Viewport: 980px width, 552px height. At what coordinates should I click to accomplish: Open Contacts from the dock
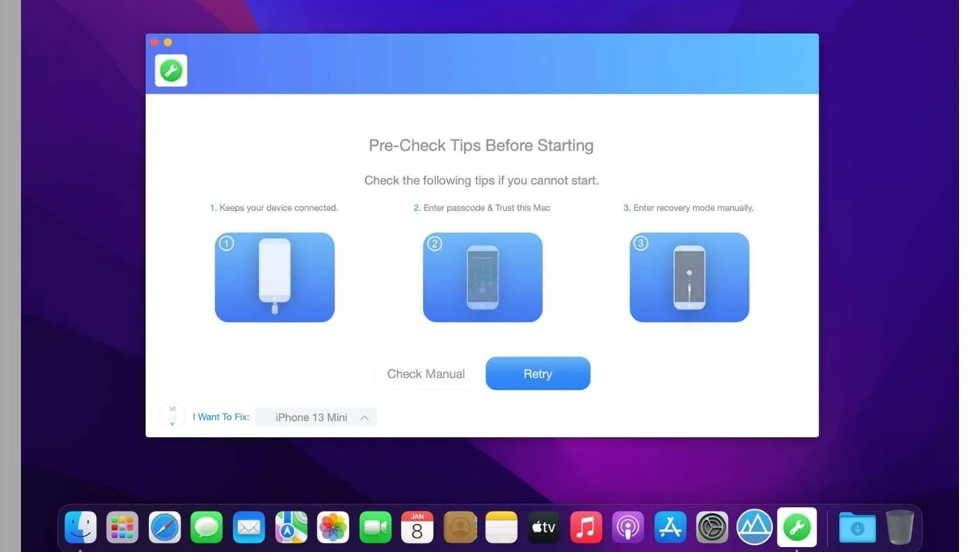pos(460,527)
